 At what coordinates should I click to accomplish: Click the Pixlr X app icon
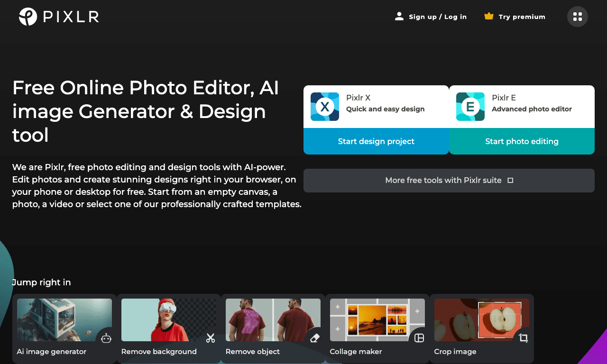(325, 107)
